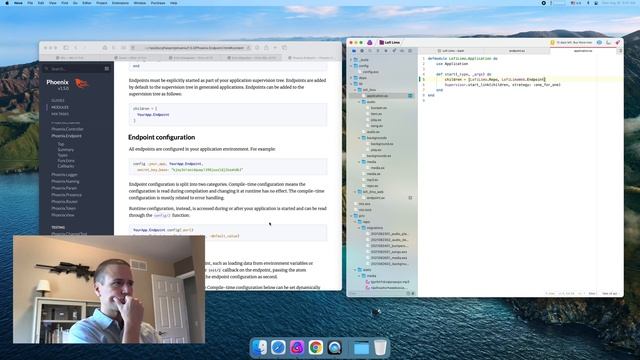The height and width of the screenshot is (360, 640).
Task: Select bumper.ex in Nova file tree
Action: click(x=379, y=108)
